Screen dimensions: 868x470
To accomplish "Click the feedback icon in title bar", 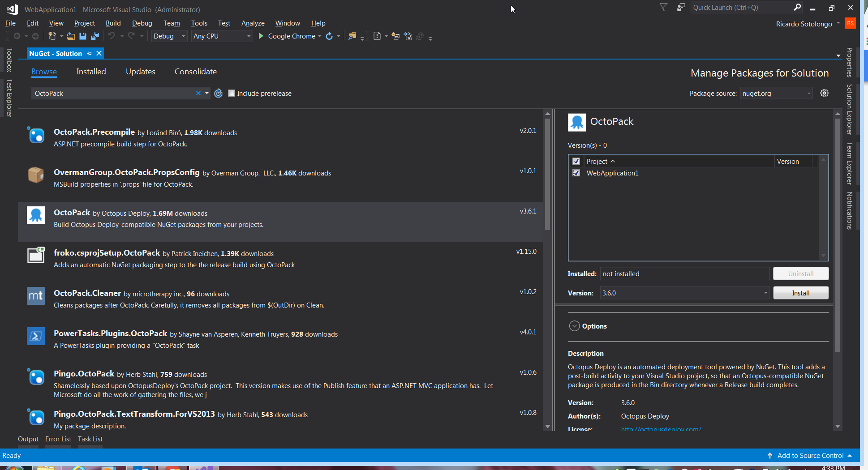I will [x=681, y=7].
